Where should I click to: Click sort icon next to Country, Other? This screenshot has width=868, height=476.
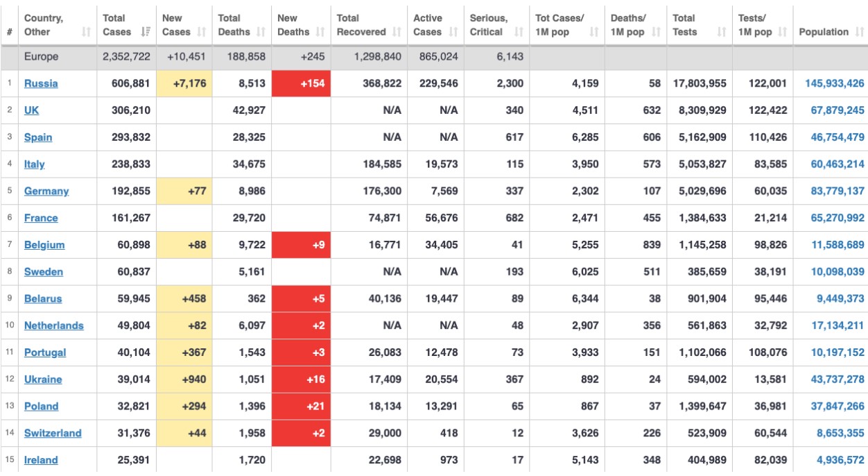pos(86,32)
